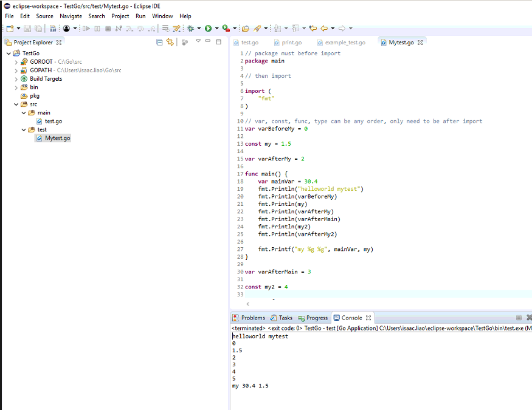Expand the Build Targets node
The width and height of the screenshot is (532, 410).
[16, 79]
